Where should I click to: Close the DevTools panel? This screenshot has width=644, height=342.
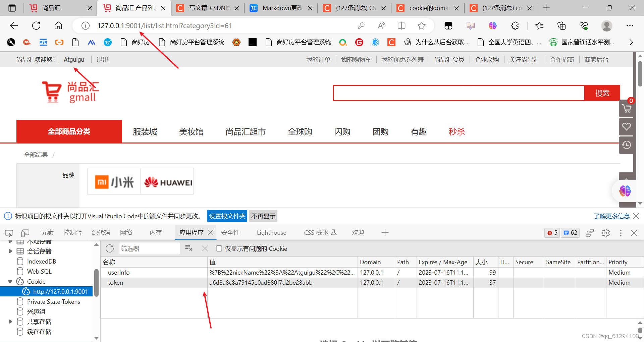point(634,233)
